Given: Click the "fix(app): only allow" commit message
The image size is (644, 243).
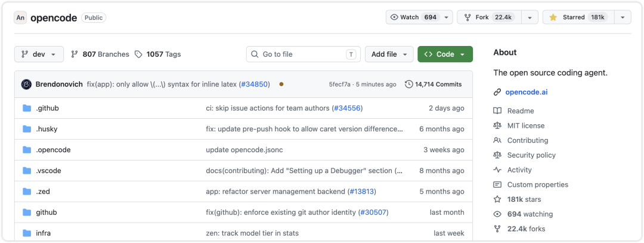Looking at the screenshot, I should (x=163, y=84).
